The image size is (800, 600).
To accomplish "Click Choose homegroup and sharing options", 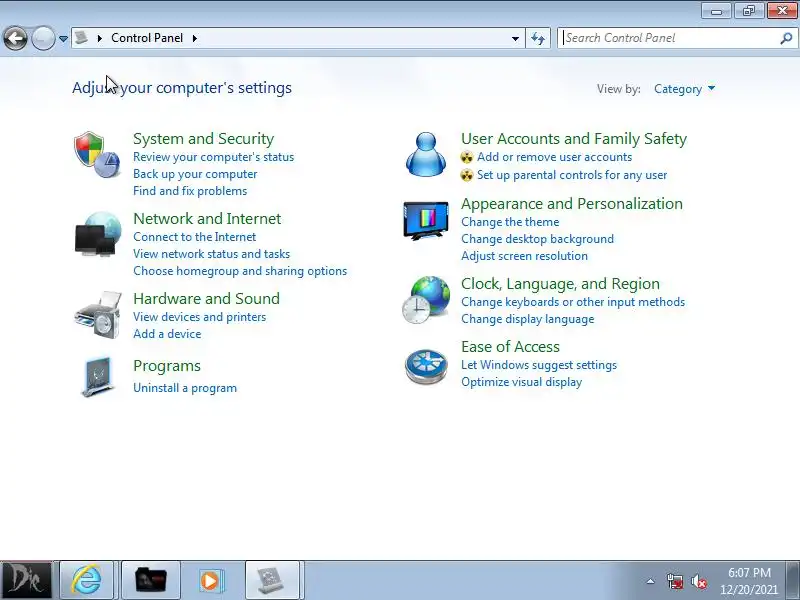I will point(240,271).
